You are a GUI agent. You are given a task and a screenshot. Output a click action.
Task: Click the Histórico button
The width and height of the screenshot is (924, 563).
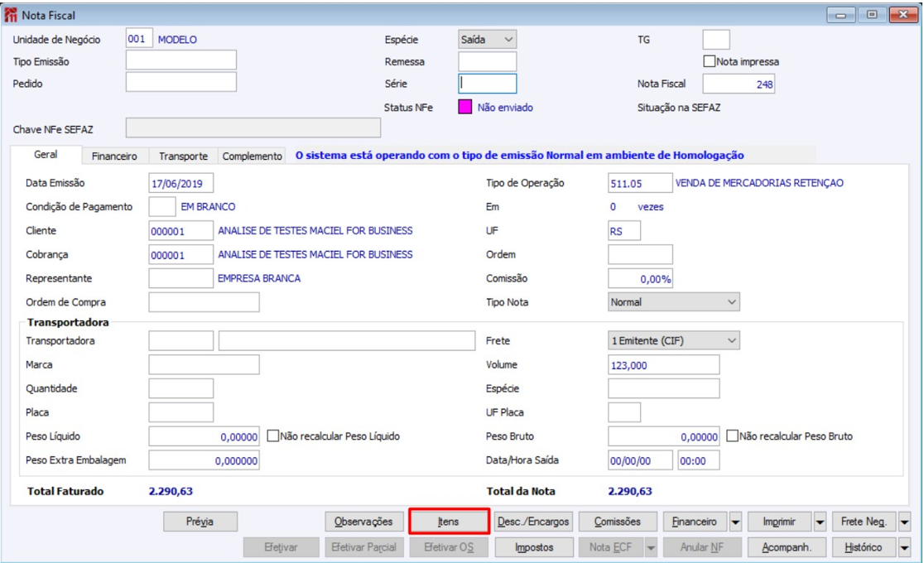coord(864,547)
